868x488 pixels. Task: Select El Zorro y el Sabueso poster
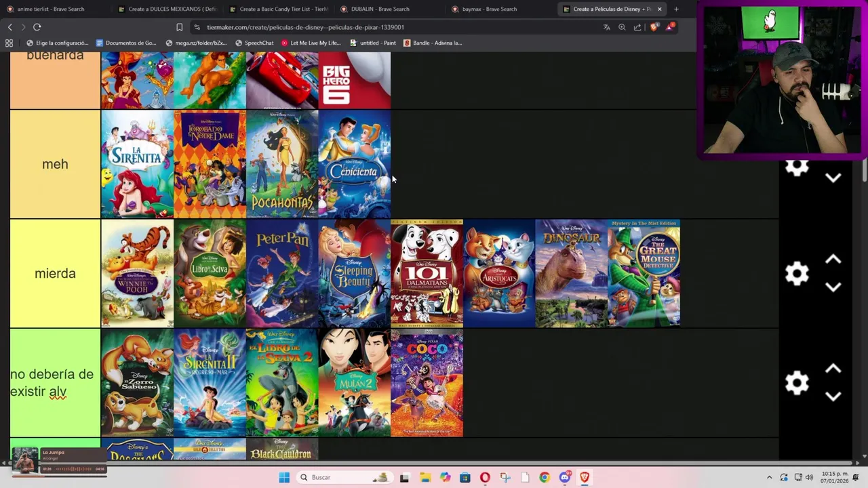(137, 383)
